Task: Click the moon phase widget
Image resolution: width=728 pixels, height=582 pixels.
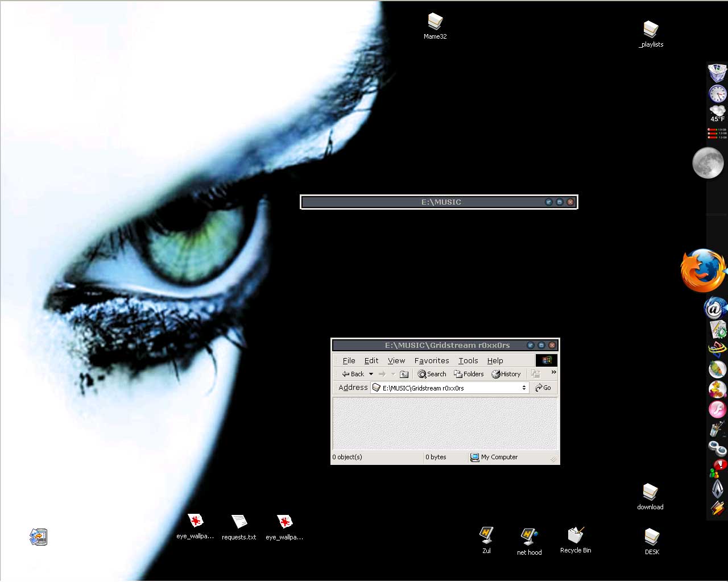Action: tap(708, 163)
